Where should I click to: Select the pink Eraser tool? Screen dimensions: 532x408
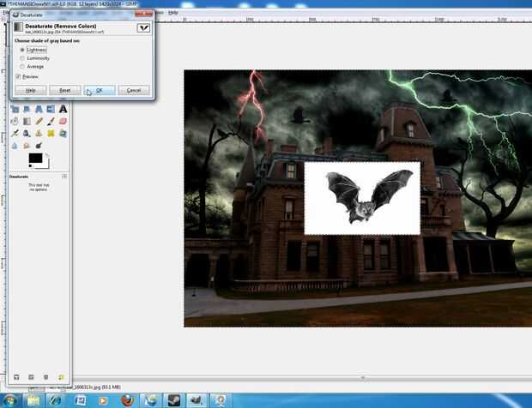63,122
